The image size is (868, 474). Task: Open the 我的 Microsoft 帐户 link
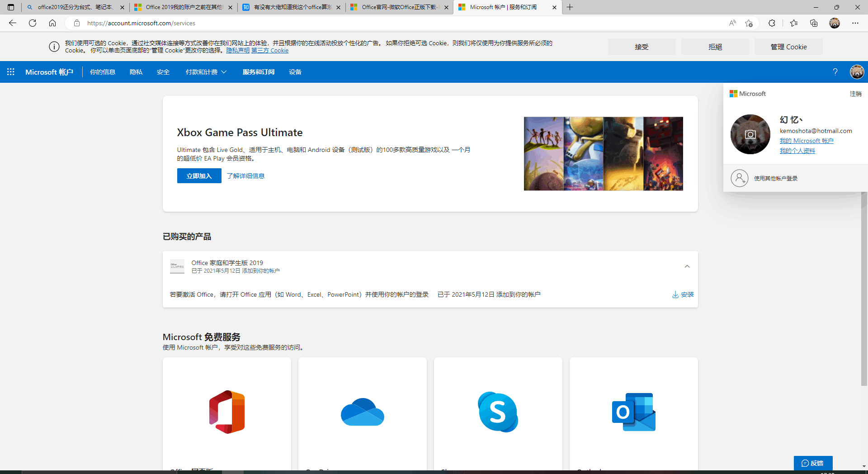coord(807,141)
